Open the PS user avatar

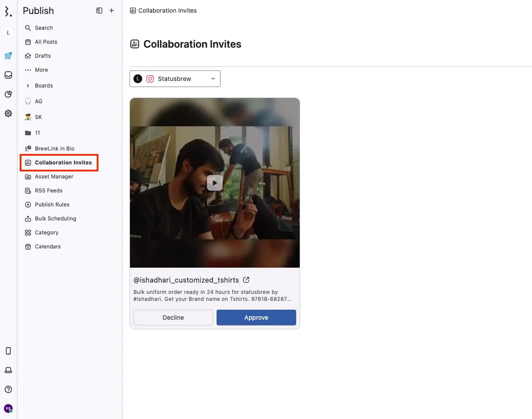[8, 409]
